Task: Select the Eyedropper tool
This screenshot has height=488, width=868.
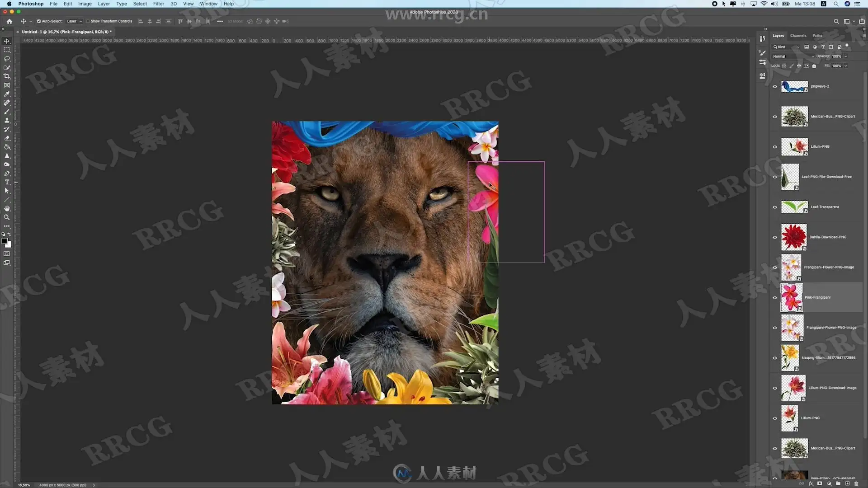Action: pyautogui.click(x=7, y=94)
